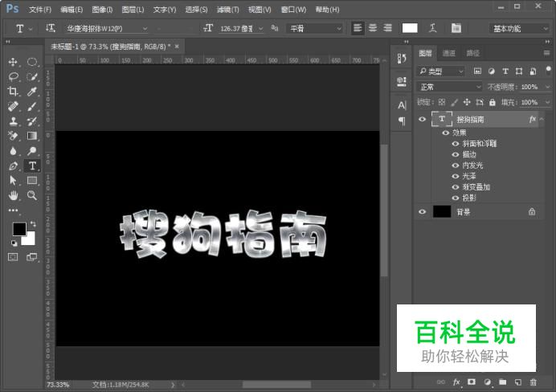Select the Pen tool
Image resolution: width=556 pixels, height=392 pixels.
tap(13, 165)
